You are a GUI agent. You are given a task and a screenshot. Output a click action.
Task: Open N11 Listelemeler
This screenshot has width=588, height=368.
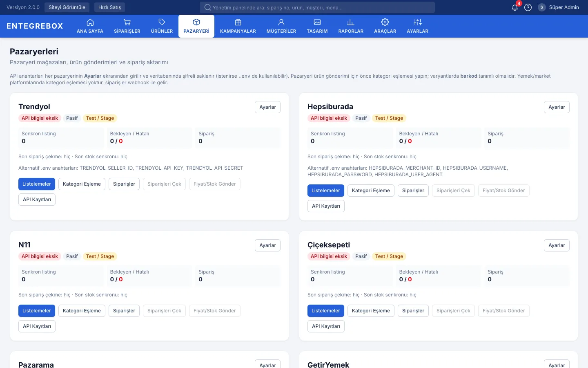pyautogui.click(x=37, y=311)
